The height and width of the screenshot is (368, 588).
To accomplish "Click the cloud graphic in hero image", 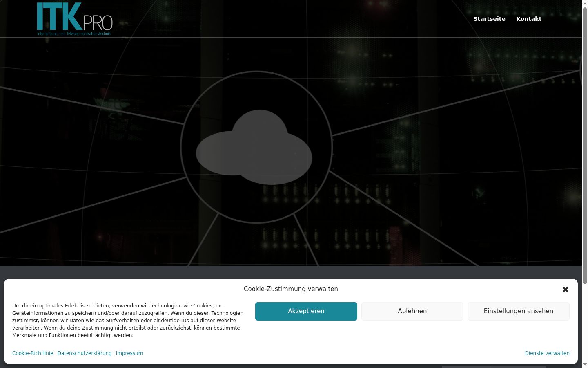I will 254,147.
